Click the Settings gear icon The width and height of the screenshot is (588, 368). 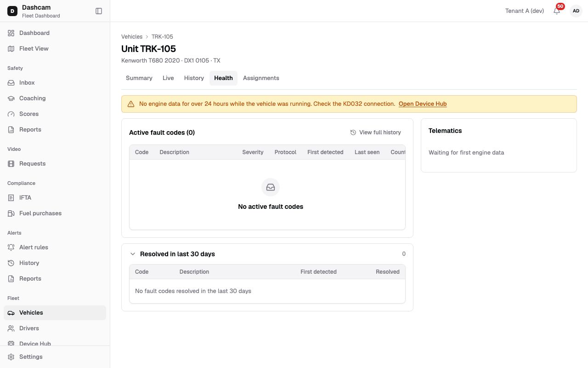point(11,357)
